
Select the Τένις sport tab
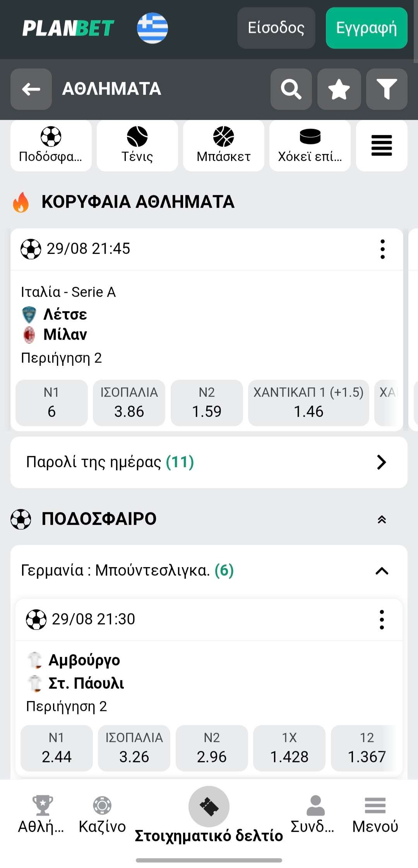point(137,146)
